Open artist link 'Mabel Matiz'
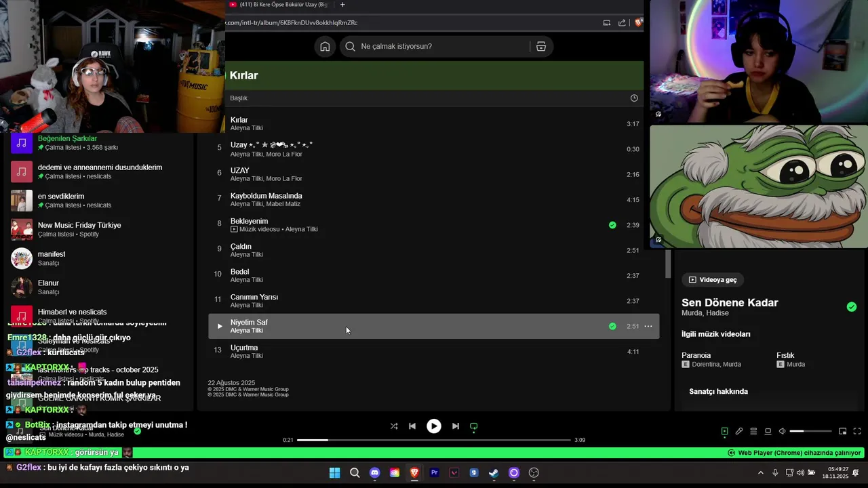This screenshot has width=868, height=488. pos(283,204)
